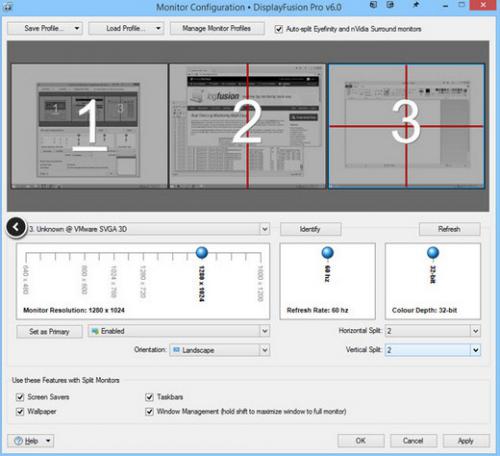Open the monitor selection dropdown '3. Unknown @ VMware SVGA 3D'
The height and width of the screenshot is (456, 500).
tap(148, 229)
